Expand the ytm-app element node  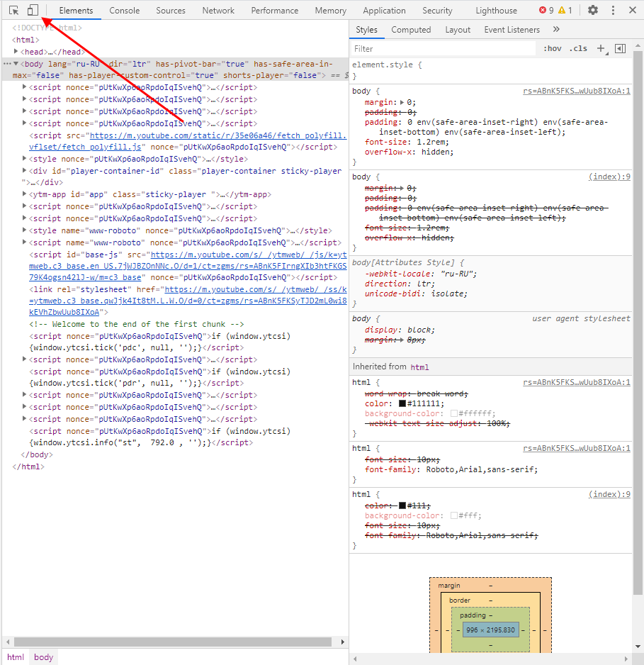pos(25,194)
